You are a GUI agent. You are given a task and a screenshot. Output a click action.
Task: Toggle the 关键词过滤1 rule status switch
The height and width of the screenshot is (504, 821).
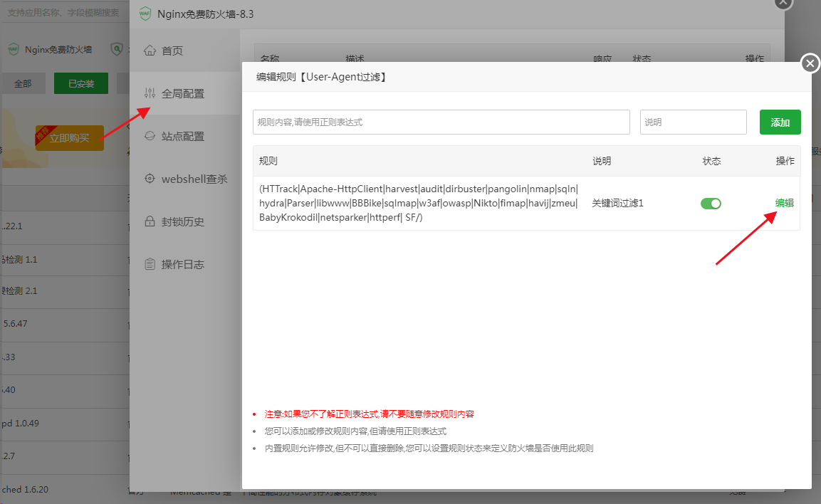(711, 204)
